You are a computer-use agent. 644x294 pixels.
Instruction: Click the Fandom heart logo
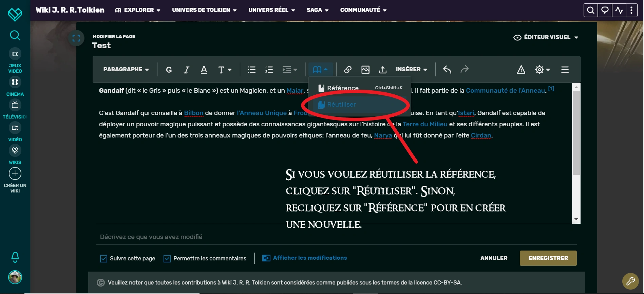point(15,15)
